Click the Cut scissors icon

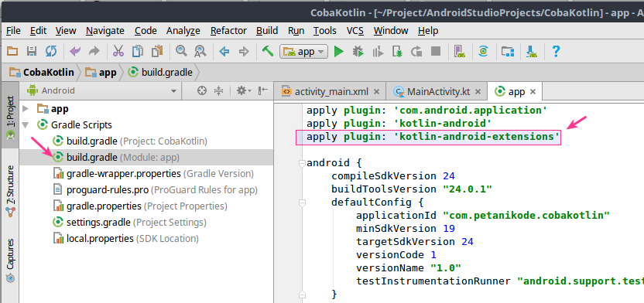[x=118, y=51]
